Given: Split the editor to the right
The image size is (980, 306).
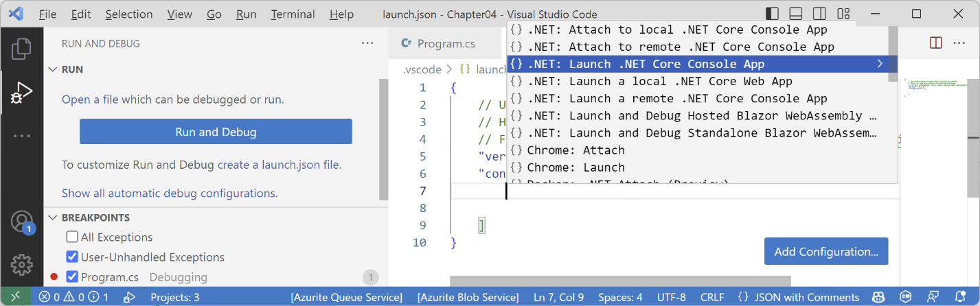Looking at the screenshot, I should point(935,43).
